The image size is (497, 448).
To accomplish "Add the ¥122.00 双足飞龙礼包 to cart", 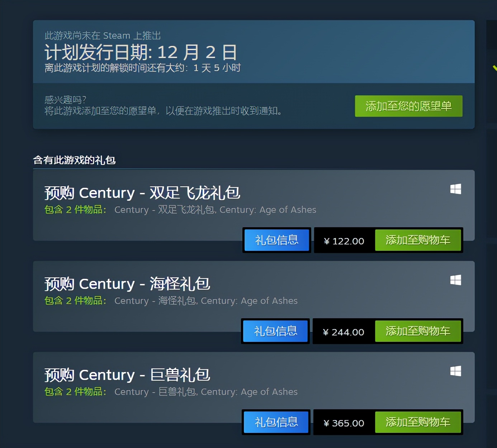I will pos(418,240).
